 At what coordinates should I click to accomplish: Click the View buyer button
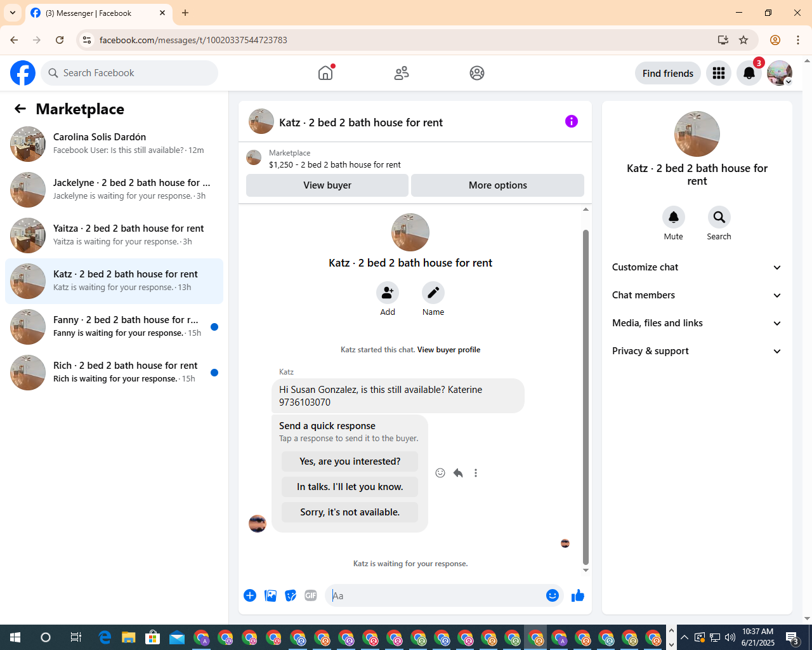(327, 185)
